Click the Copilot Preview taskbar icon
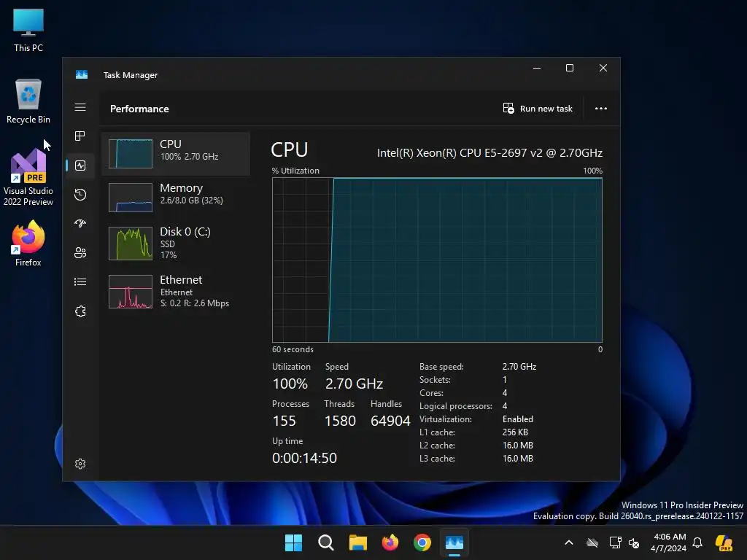Image resolution: width=747 pixels, height=560 pixels. tap(724, 542)
